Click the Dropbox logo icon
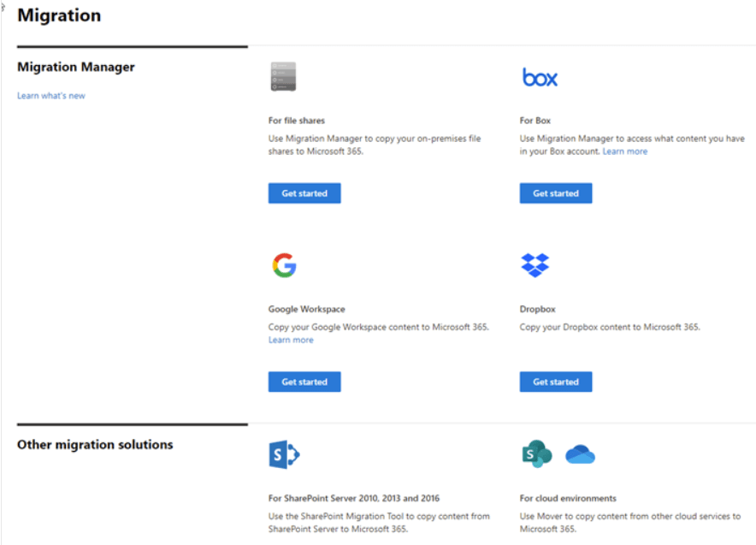The height and width of the screenshot is (545, 756). [x=535, y=264]
